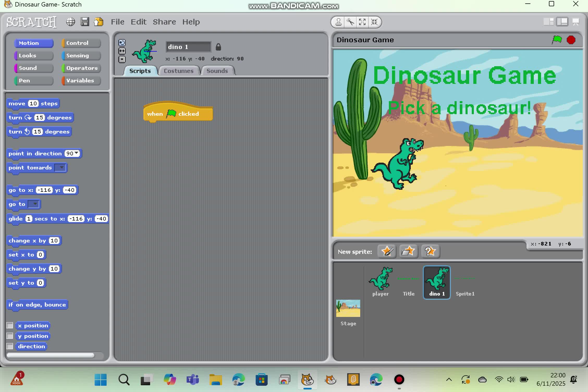Select the delete scissors tool

pyautogui.click(x=350, y=22)
